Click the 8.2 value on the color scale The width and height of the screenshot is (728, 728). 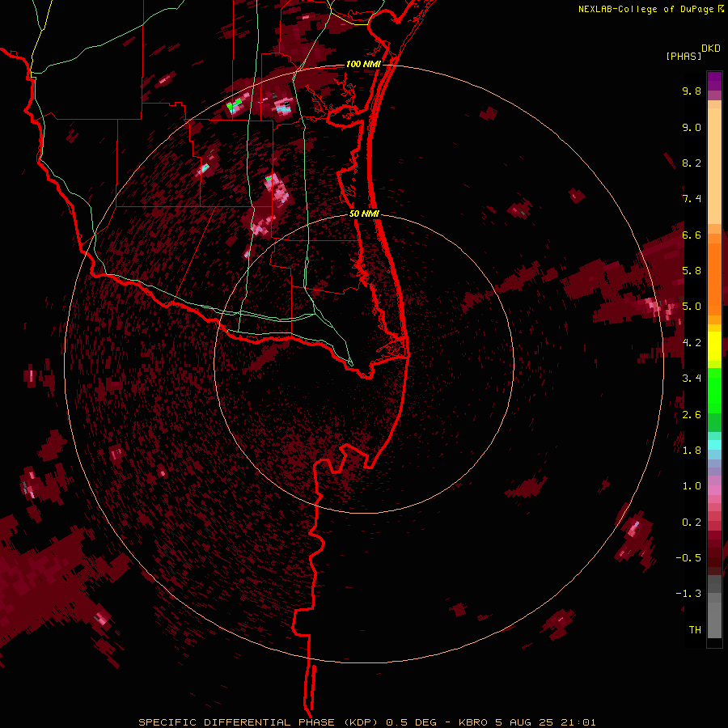pyautogui.click(x=692, y=163)
